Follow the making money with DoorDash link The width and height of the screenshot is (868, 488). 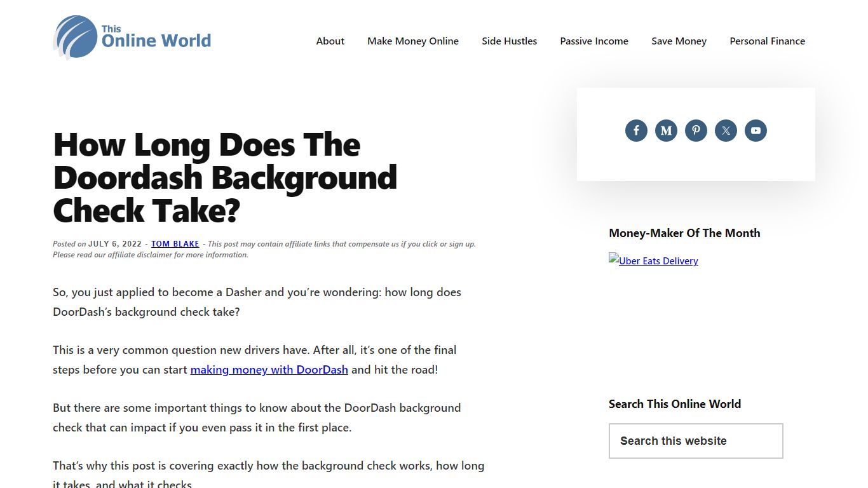(x=269, y=369)
